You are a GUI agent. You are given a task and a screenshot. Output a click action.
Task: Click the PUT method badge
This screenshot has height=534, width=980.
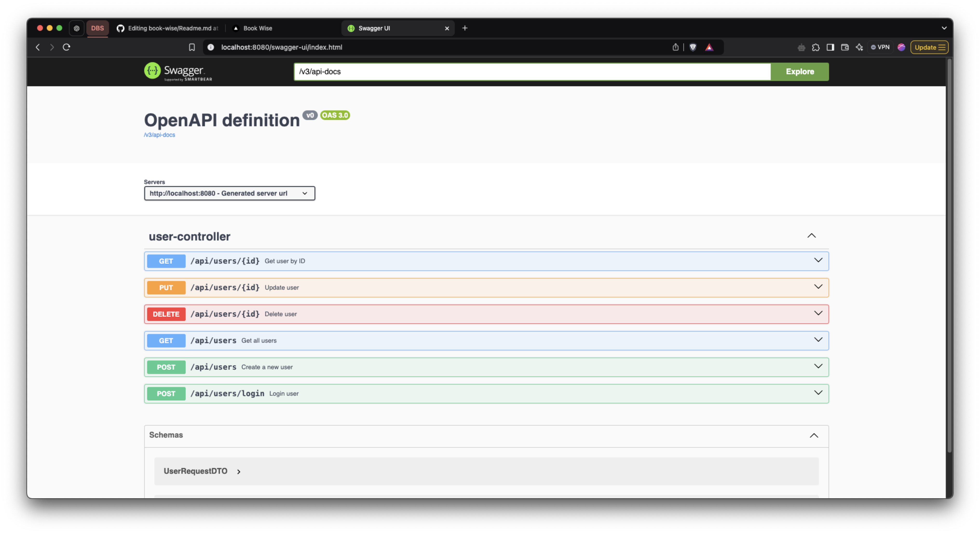click(166, 288)
